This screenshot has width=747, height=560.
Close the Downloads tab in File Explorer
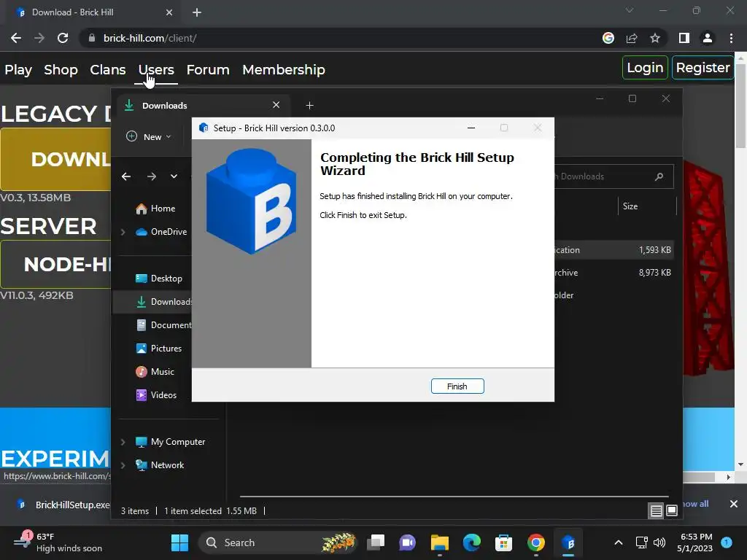pyautogui.click(x=276, y=105)
